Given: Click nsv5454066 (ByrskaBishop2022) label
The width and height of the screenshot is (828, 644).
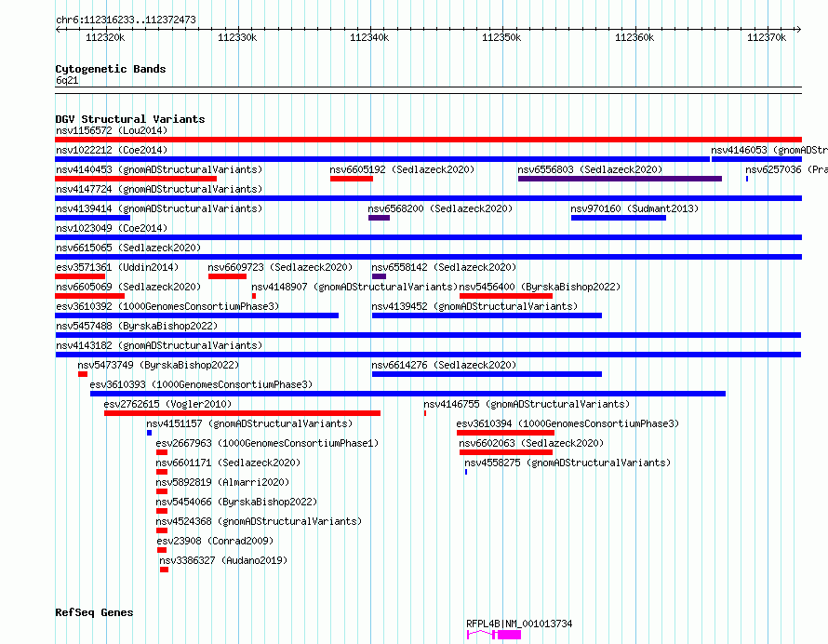Looking at the screenshot, I should click(236, 502).
